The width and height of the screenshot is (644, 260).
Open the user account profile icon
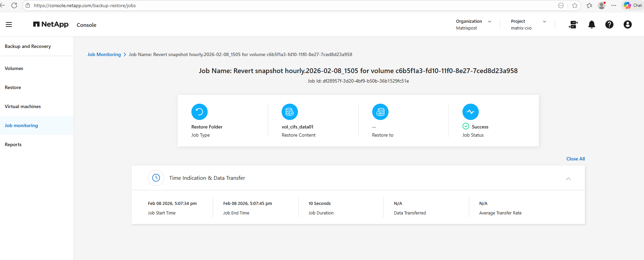click(x=628, y=24)
